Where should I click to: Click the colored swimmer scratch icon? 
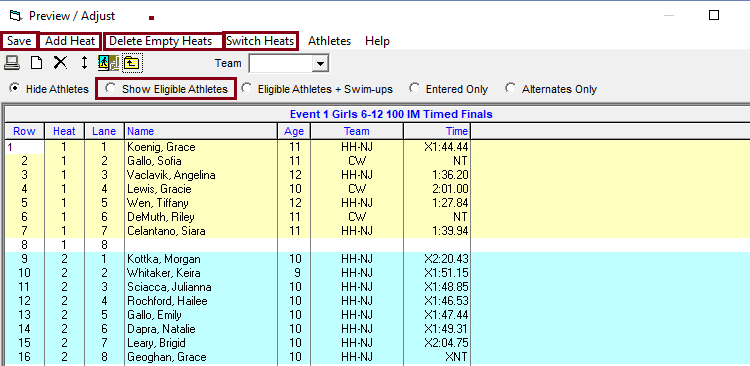pyautogui.click(x=109, y=63)
